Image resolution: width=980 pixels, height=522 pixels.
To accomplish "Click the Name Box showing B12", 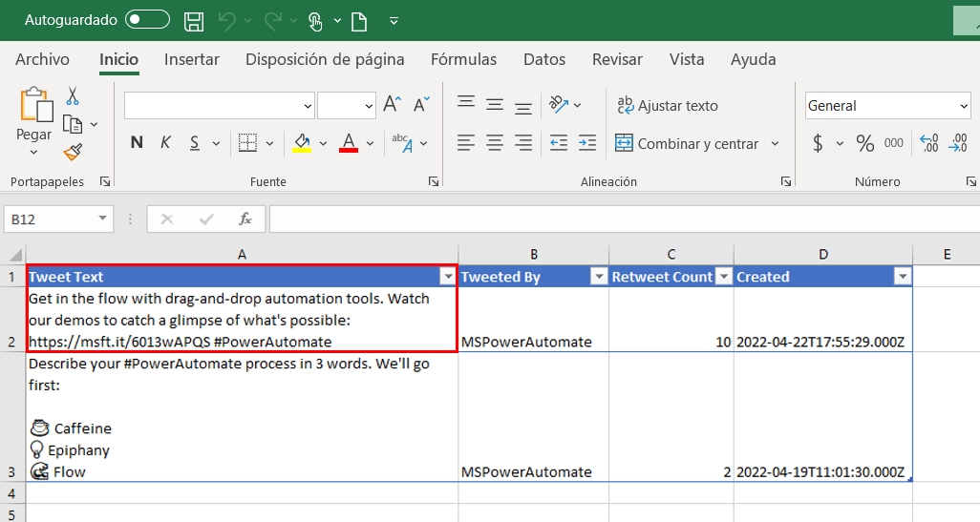I will pyautogui.click(x=59, y=219).
